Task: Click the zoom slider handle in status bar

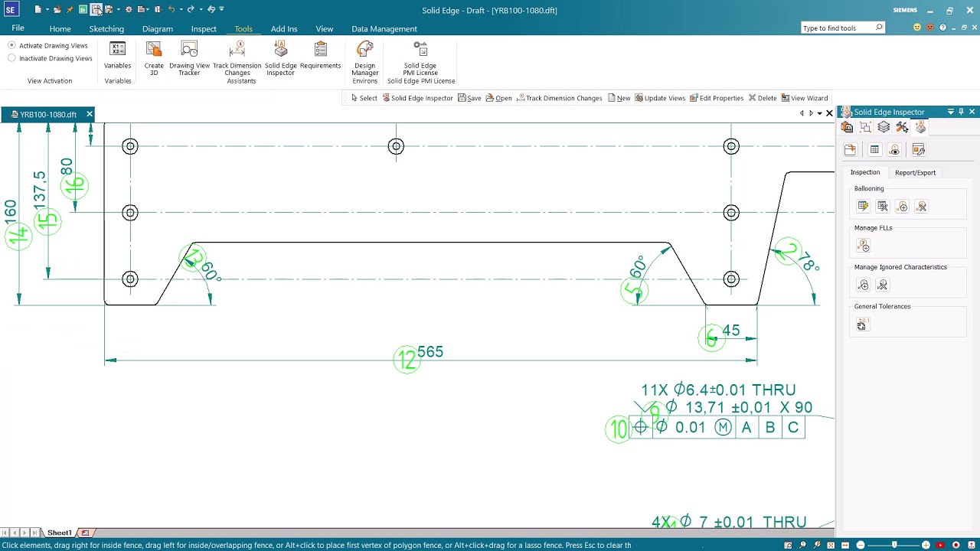Action: click(x=894, y=545)
